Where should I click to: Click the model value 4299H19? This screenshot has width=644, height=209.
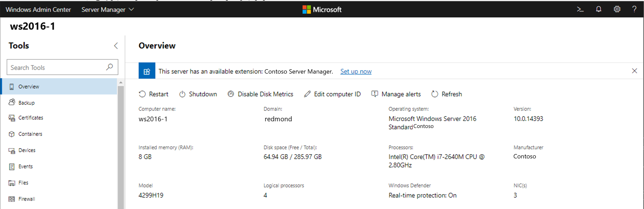[x=151, y=195]
